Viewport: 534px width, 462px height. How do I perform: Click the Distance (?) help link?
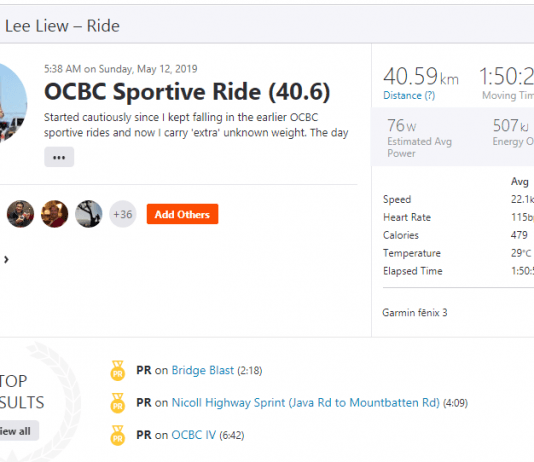coord(409,95)
